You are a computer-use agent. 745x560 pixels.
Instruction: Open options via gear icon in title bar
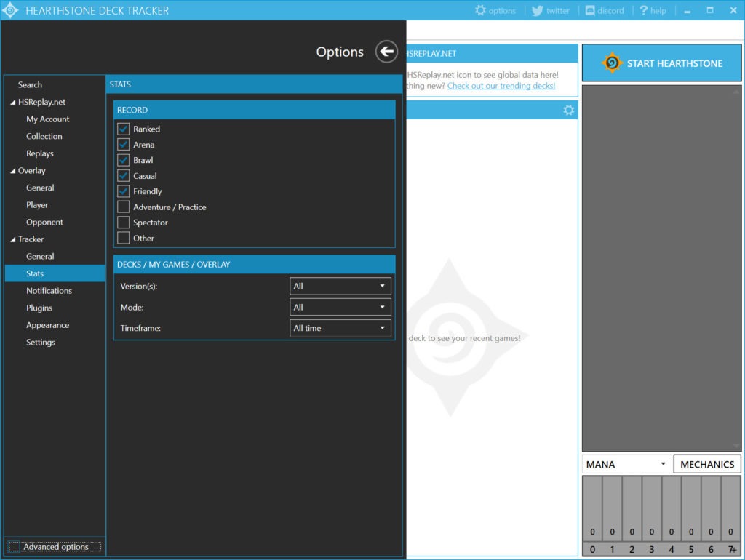click(x=495, y=10)
